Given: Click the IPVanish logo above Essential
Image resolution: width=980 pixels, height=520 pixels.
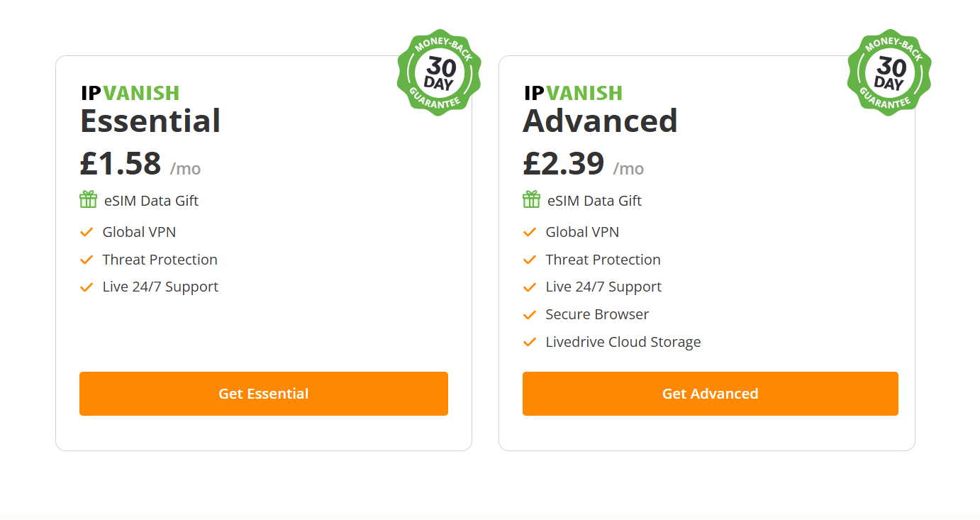Looking at the screenshot, I should 130,93.
